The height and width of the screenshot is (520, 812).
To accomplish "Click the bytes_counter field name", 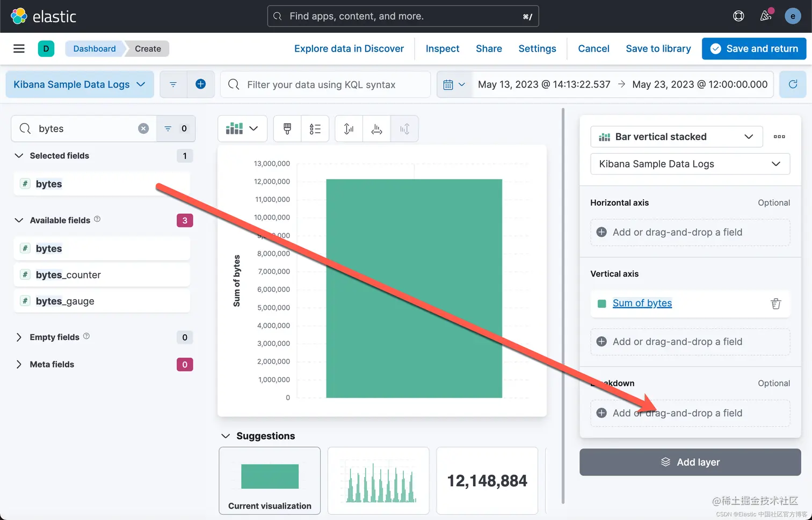I will pyautogui.click(x=68, y=275).
